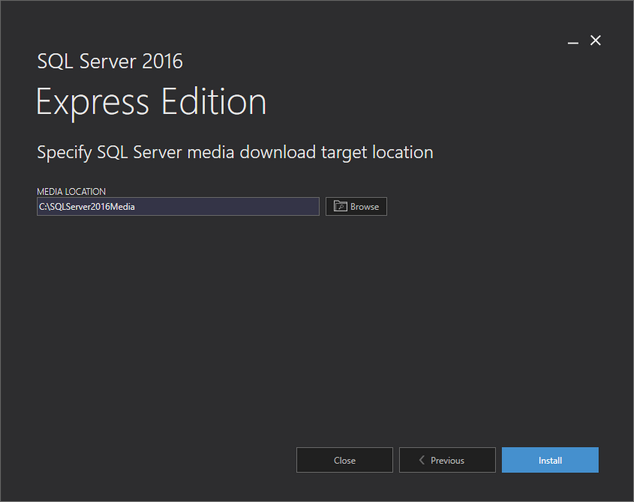
Task: Minimize the SQL Server installer window
Action: pyautogui.click(x=573, y=42)
